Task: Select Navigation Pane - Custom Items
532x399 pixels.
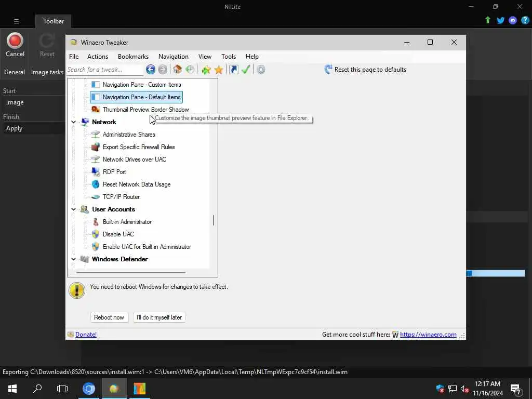Action: [142, 85]
